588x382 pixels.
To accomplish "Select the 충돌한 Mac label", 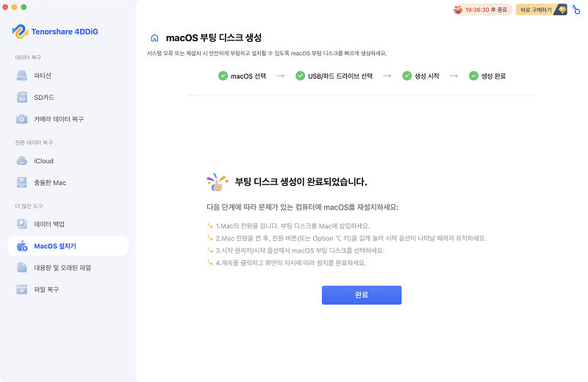I will pos(50,183).
